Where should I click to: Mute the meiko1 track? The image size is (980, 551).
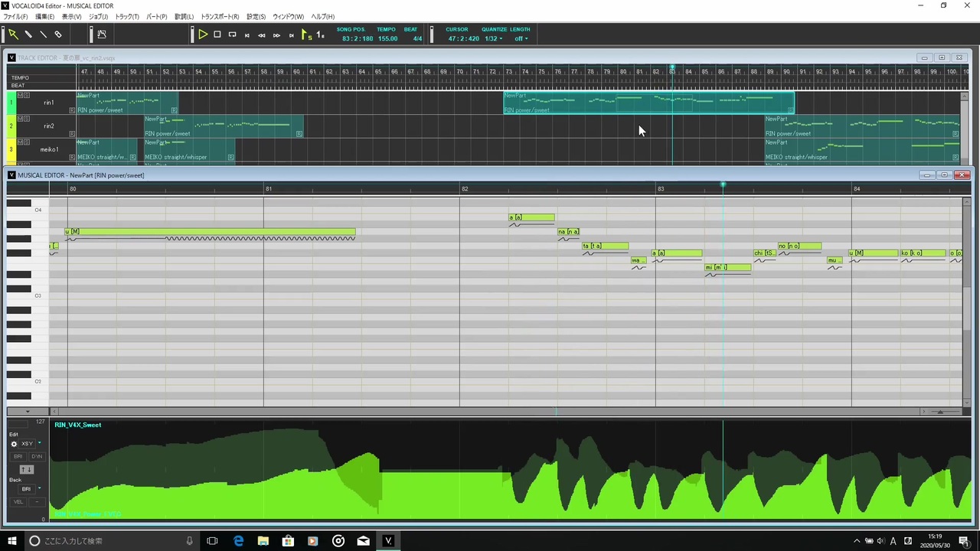pyautogui.click(x=20, y=142)
